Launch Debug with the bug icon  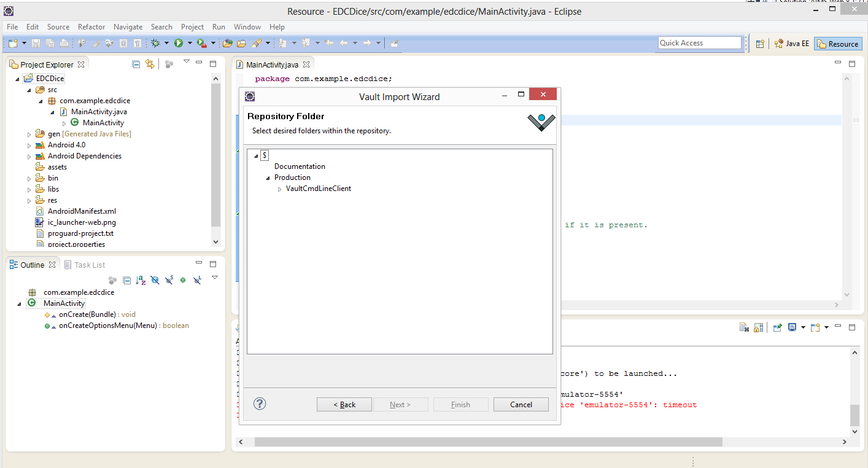click(155, 43)
